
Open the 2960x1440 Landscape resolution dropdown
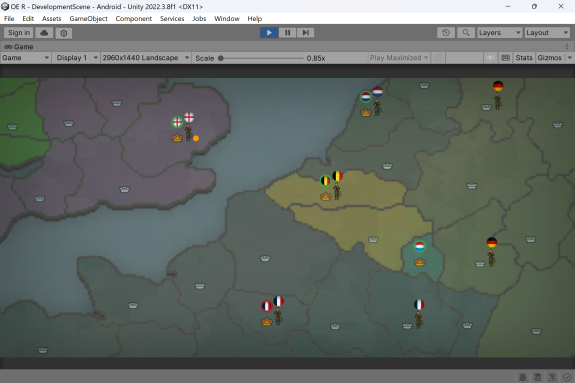(146, 58)
